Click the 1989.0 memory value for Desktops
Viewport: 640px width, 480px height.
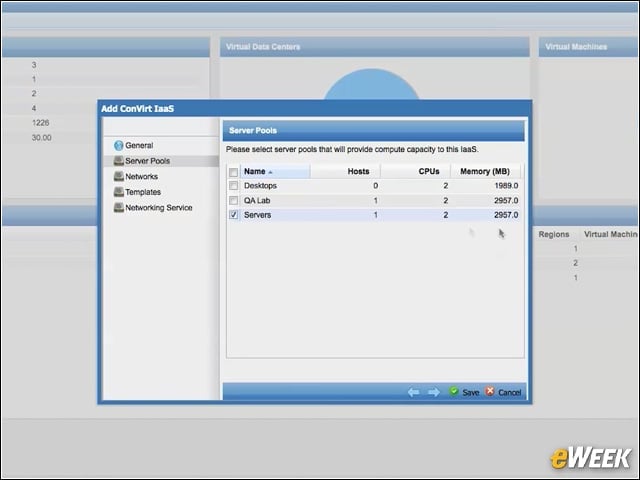(506, 186)
